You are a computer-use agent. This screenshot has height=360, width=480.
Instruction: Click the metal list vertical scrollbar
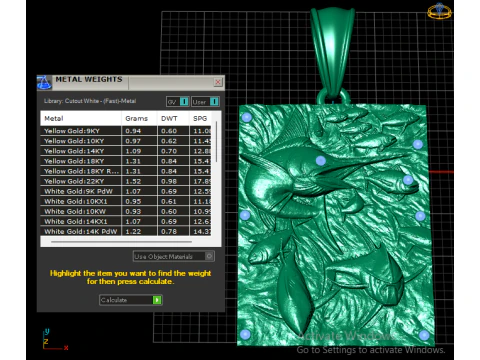click(x=216, y=142)
